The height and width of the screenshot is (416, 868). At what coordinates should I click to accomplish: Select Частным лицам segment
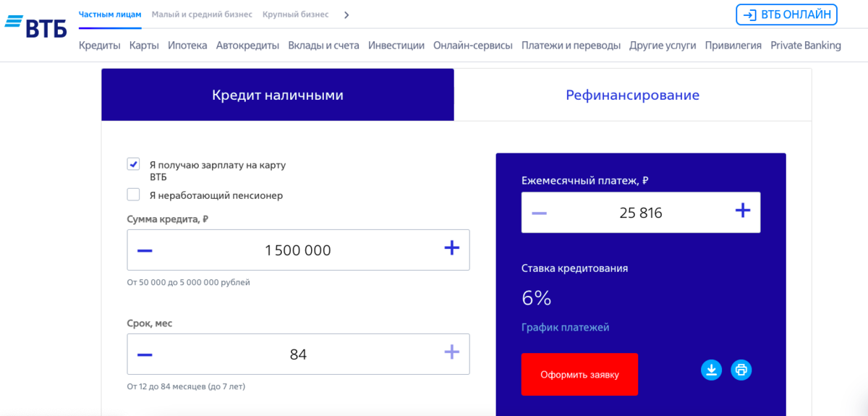(111, 14)
